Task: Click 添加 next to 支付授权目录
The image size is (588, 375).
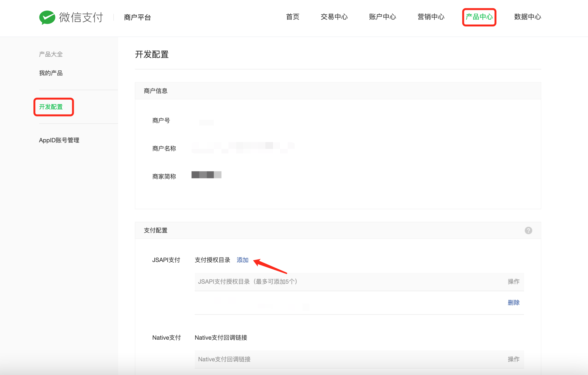Action: [242, 260]
